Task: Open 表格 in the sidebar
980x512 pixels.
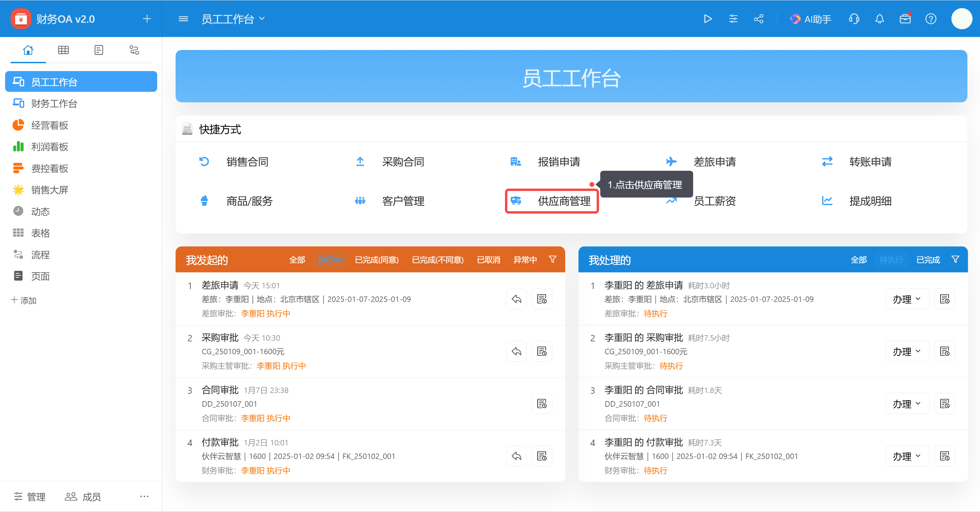Action: click(81, 233)
